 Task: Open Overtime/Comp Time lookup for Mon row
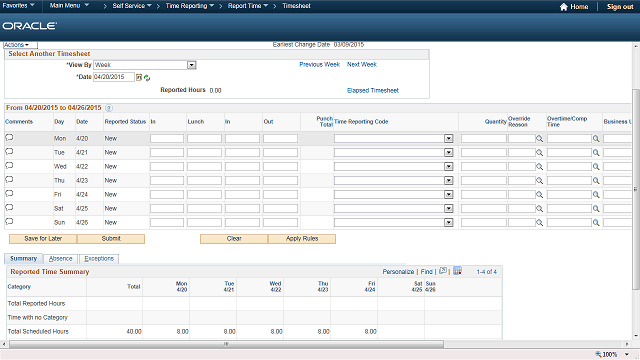pos(596,139)
